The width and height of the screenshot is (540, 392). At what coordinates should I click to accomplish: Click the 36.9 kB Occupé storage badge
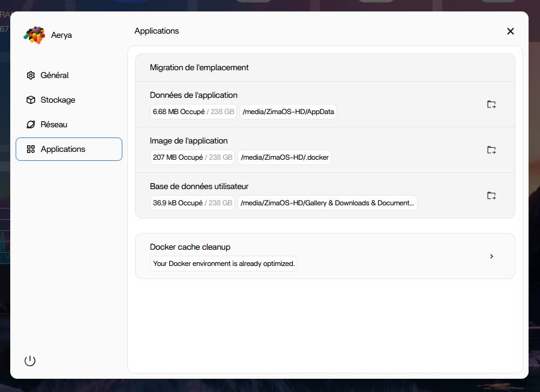[x=193, y=203]
